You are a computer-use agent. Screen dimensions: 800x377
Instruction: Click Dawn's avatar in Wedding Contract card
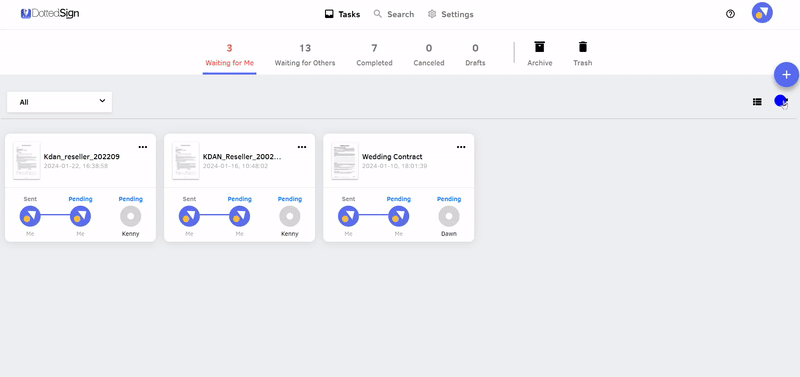coord(449,216)
